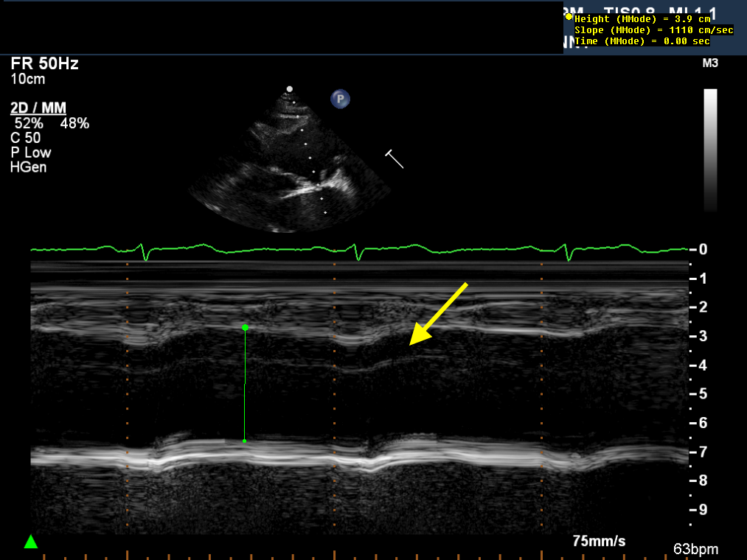The width and height of the screenshot is (747, 560).
Task: Select the yellow arrow annotation
Action: pos(438,314)
